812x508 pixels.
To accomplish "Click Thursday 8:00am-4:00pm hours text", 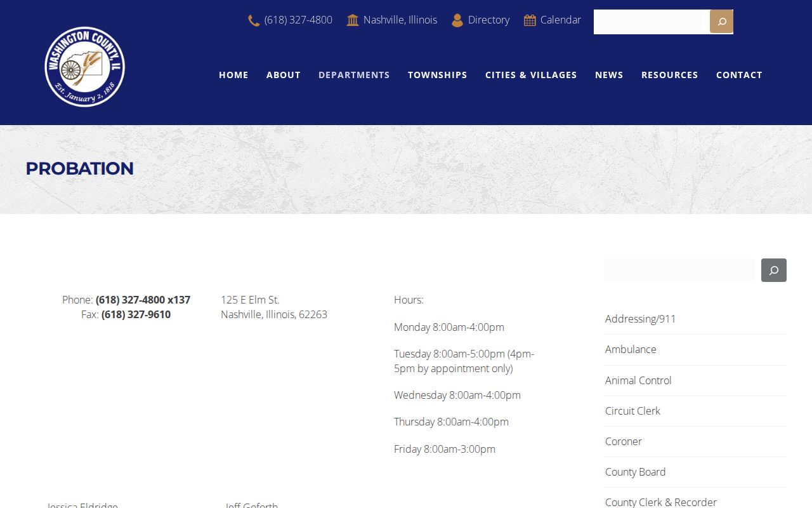I will click(451, 422).
